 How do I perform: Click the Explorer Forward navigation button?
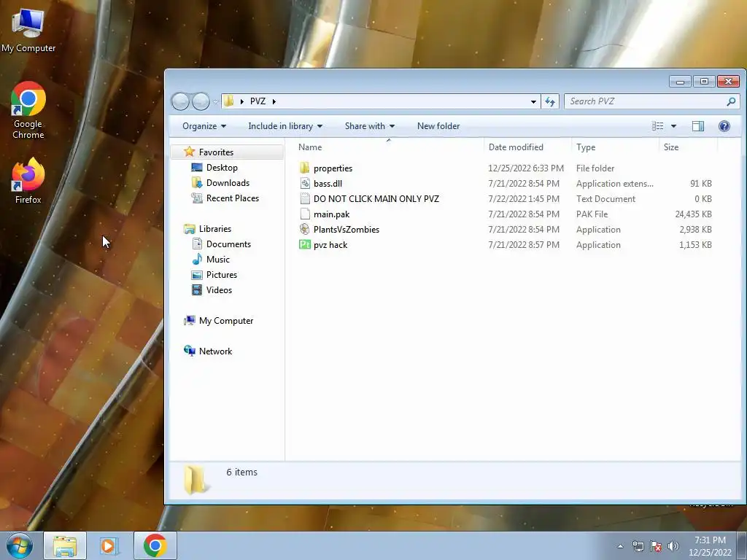(x=201, y=101)
